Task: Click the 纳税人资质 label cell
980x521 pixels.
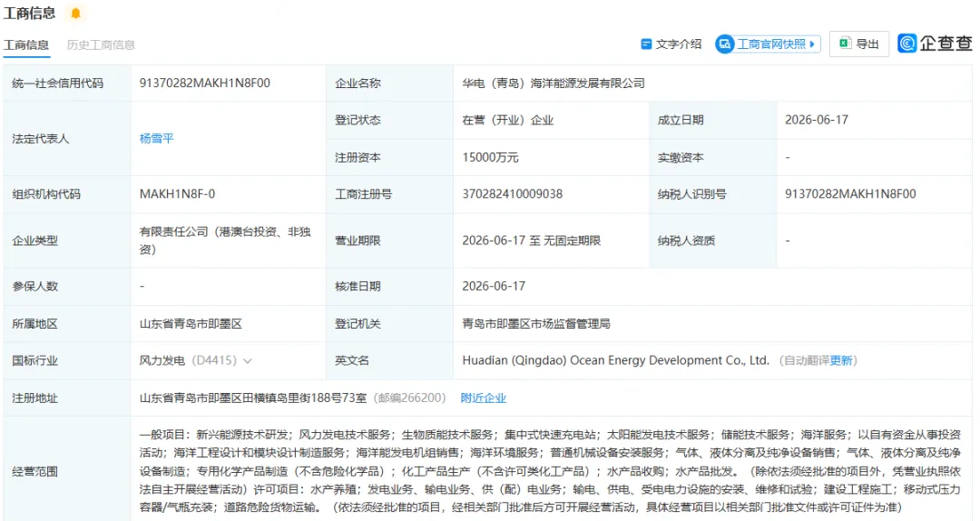Action: (x=712, y=241)
